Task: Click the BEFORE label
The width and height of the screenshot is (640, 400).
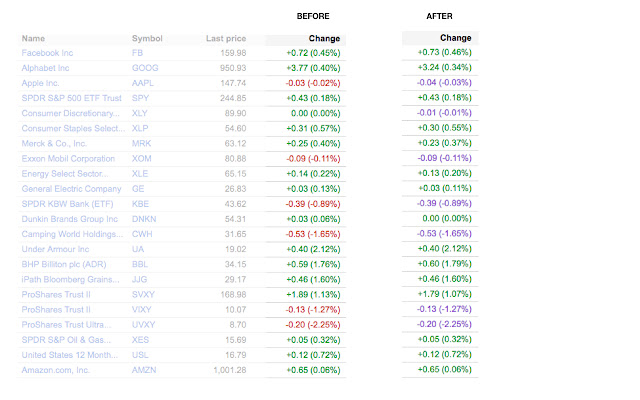Action: pos(313,16)
